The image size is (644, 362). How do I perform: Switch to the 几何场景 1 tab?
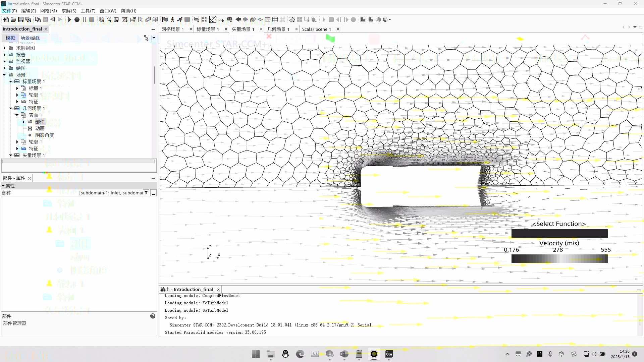click(278, 29)
